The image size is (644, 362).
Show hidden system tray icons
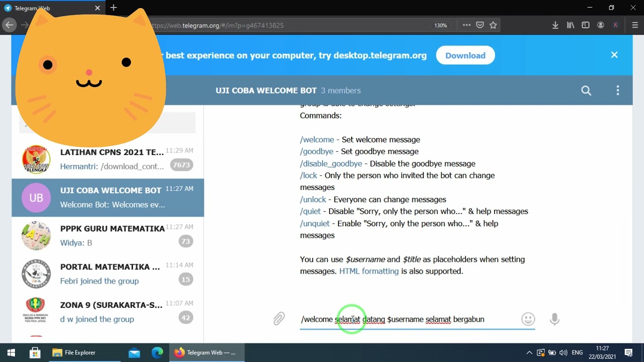click(x=529, y=352)
